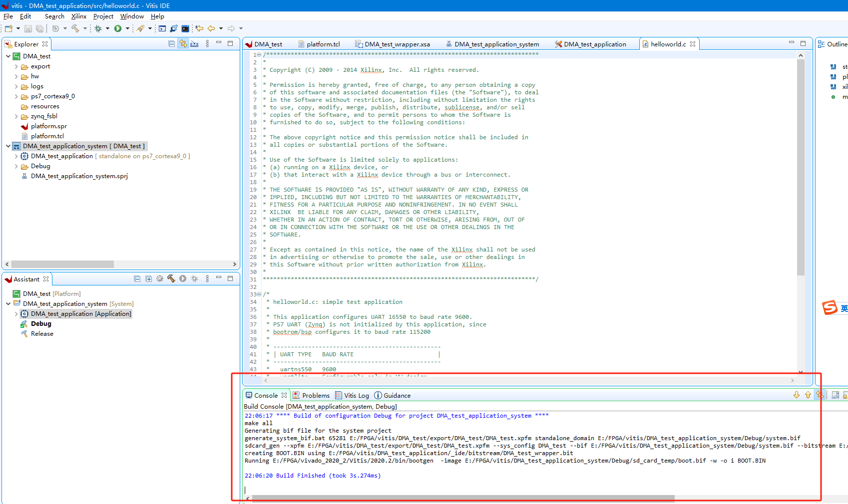Click the Assistant settings gear icon
The width and height of the screenshot is (848, 504).
[x=160, y=279]
